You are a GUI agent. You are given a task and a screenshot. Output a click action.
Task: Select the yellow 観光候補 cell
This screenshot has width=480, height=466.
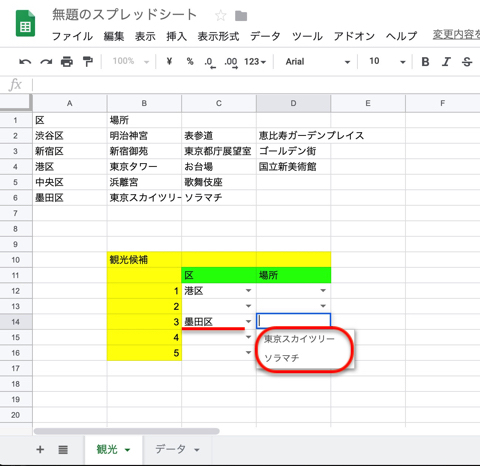[144, 260]
